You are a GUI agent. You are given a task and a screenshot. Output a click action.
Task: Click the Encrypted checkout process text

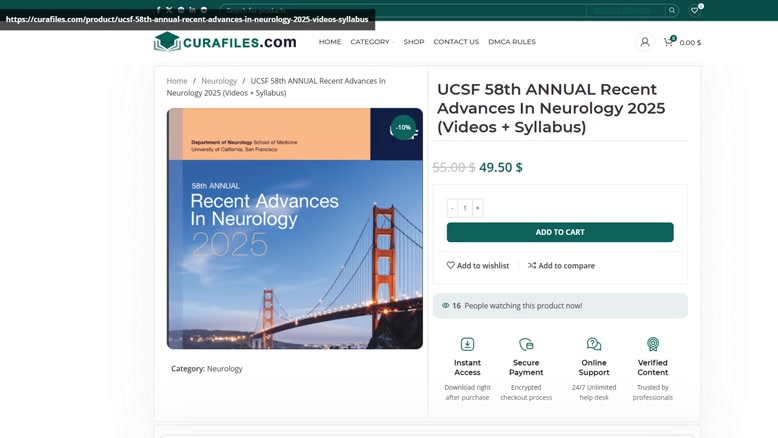click(x=526, y=392)
